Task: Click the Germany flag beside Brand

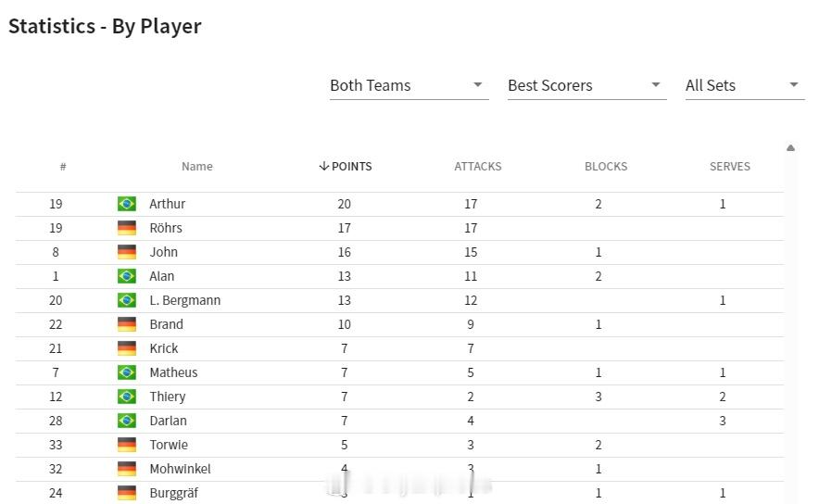Action: click(x=127, y=324)
